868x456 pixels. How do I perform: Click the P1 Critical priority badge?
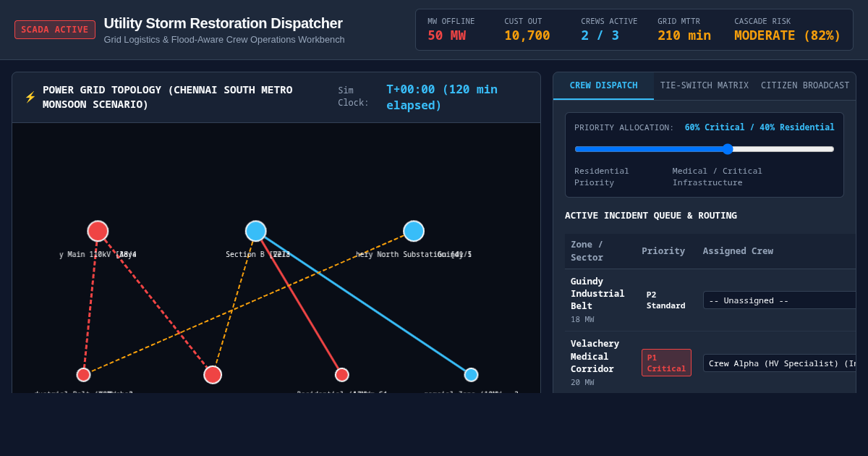coord(666,363)
